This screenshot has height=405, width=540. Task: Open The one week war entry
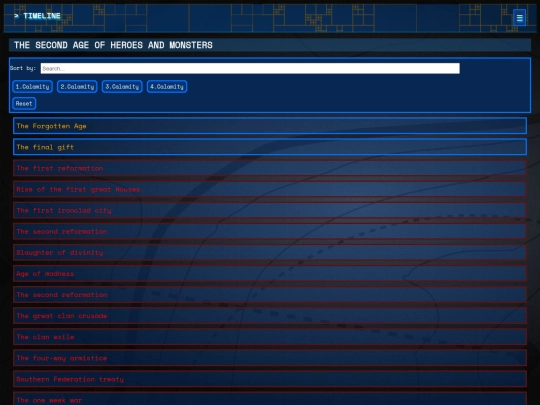(x=270, y=399)
